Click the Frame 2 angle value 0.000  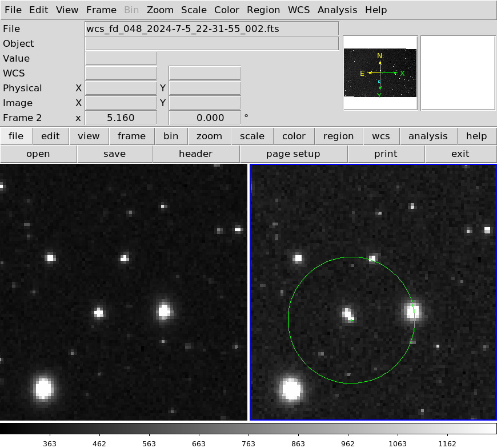click(x=205, y=118)
